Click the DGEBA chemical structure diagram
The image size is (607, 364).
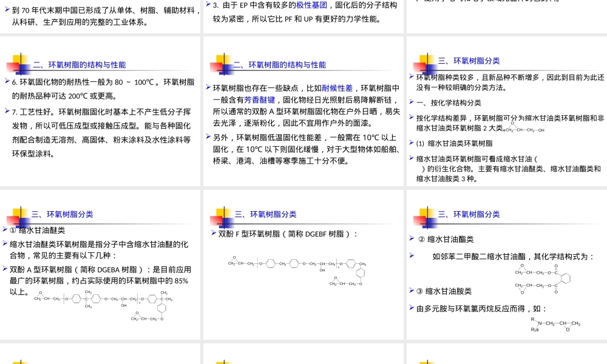click(103, 306)
